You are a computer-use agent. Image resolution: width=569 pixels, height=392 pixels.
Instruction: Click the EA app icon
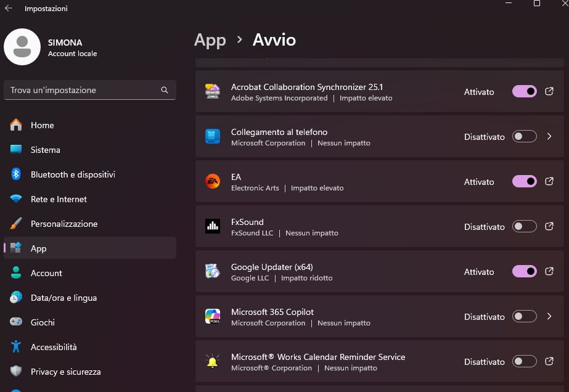click(213, 181)
